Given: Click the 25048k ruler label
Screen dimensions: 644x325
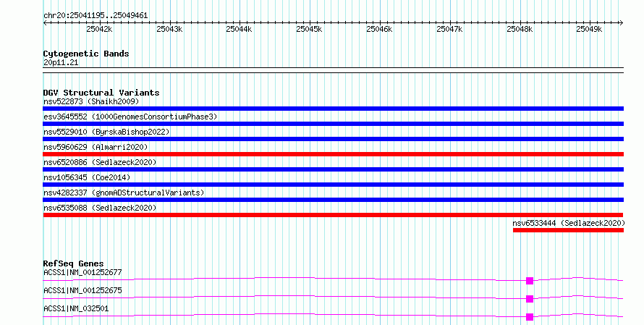Looking at the screenshot, I should [x=520, y=29].
